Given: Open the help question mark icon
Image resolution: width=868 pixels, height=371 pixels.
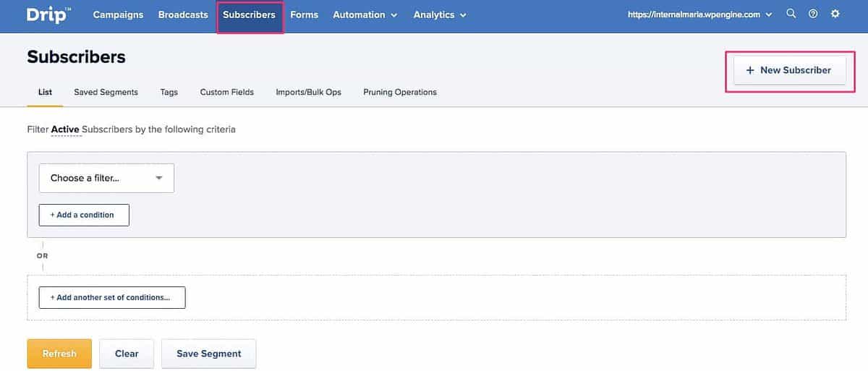Looking at the screenshot, I should coord(813,14).
